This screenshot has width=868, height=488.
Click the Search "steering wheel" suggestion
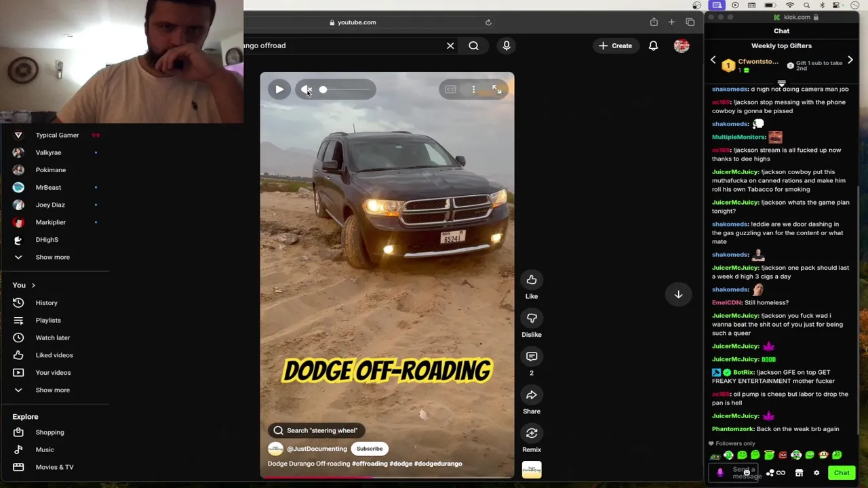coord(316,430)
